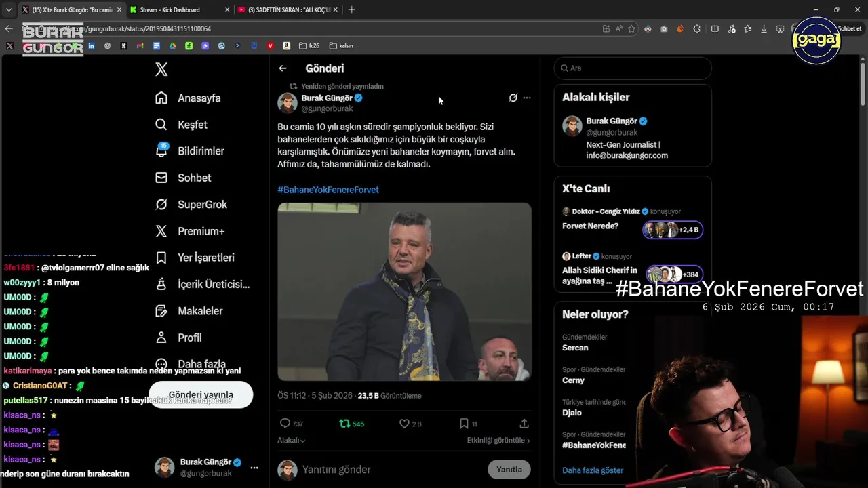Open the kalsın bookmarks folder

coord(341,46)
